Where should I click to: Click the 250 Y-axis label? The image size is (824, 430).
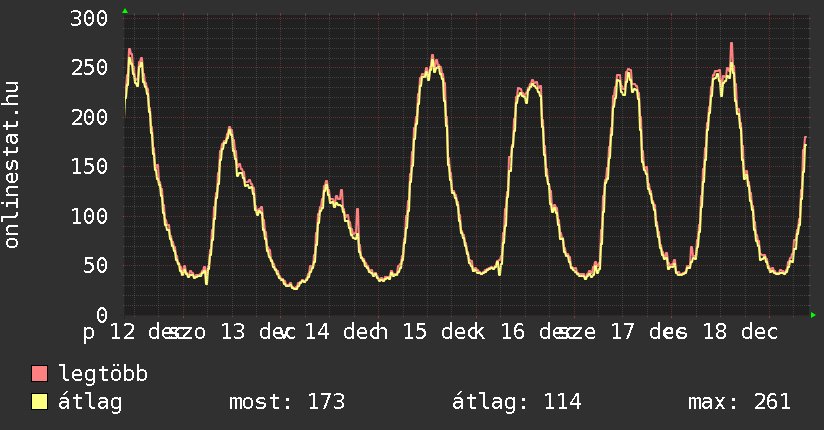[x=90, y=68]
